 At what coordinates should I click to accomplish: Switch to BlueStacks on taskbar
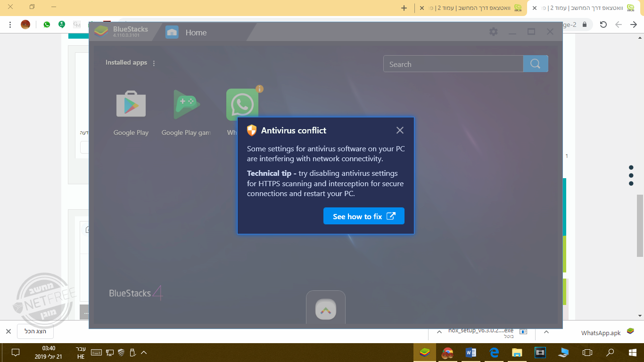425,353
